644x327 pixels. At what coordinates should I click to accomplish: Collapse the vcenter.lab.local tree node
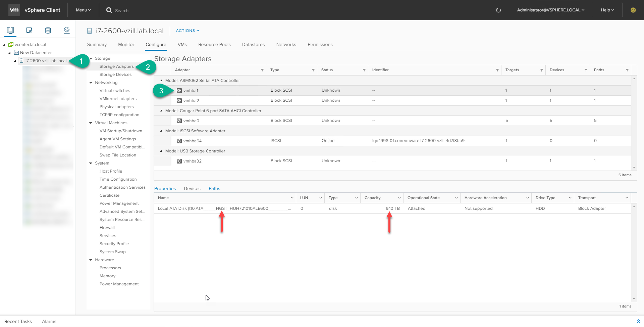pyautogui.click(x=4, y=45)
